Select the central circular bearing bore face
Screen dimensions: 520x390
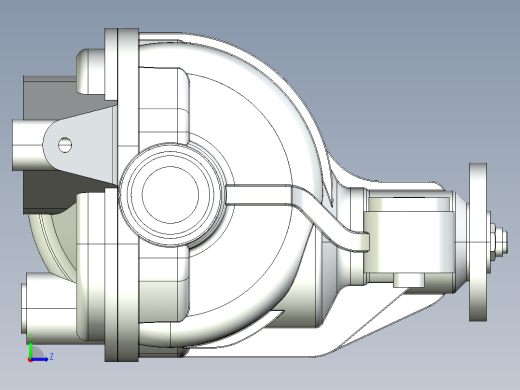[x=170, y=195]
